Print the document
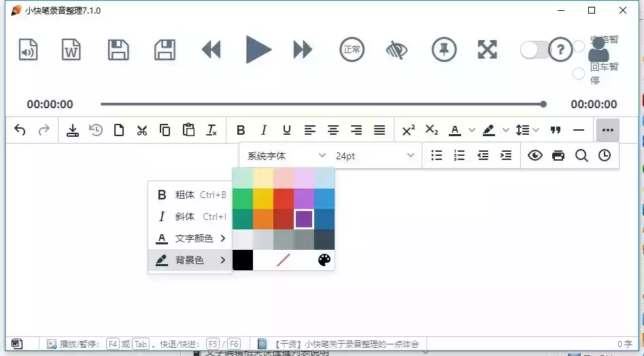This screenshot has width=644, height=356. point(558,155)
